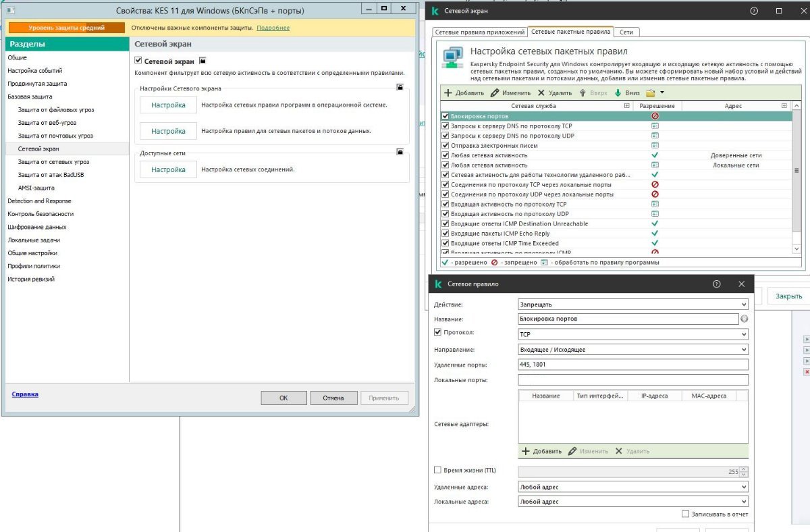Click the Изменить pencil icon in packet rules toolbar
Viewport: 810px width, 532px height.
click(x=495, y=93)
